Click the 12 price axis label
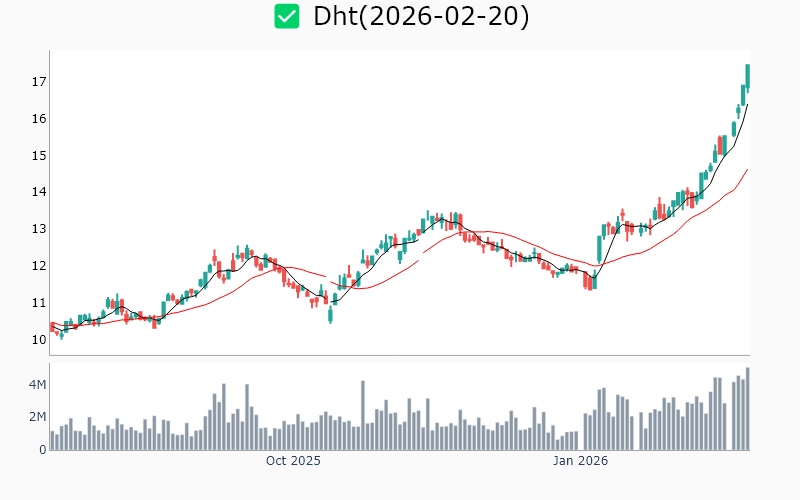The width and height of the screenshot is (800, 500). [38, 266]
